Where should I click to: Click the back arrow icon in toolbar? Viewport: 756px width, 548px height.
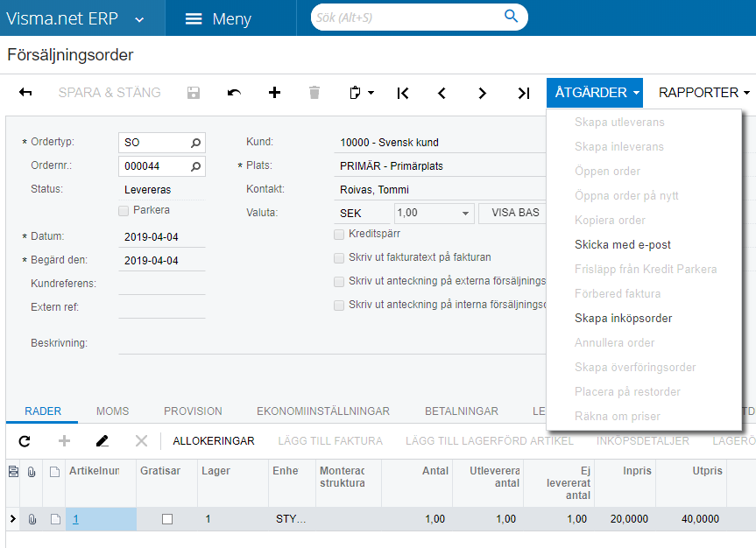pyautogui.click(x=25, y=93)
